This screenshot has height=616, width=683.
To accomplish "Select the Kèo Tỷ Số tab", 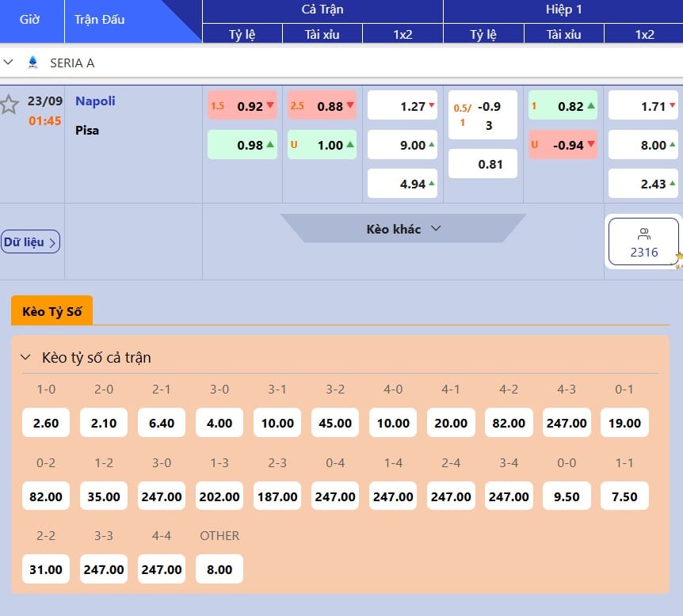I will [x=52, y=311].
